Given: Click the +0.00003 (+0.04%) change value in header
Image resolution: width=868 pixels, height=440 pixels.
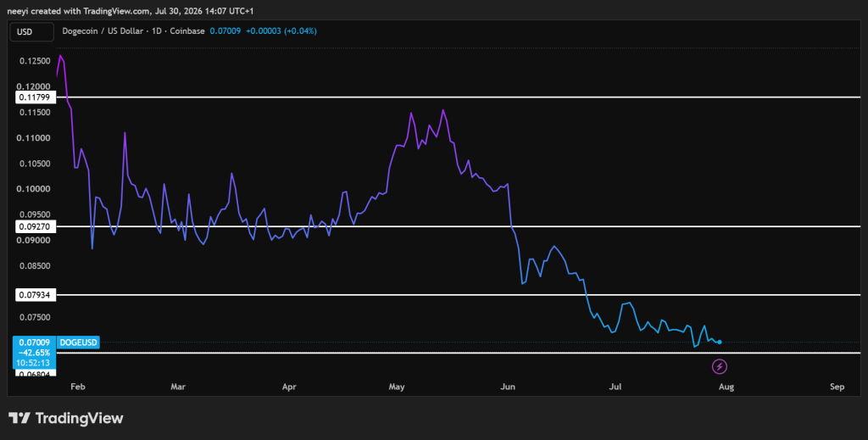Looking at the screenshot, I should click(x=281, y=31).
